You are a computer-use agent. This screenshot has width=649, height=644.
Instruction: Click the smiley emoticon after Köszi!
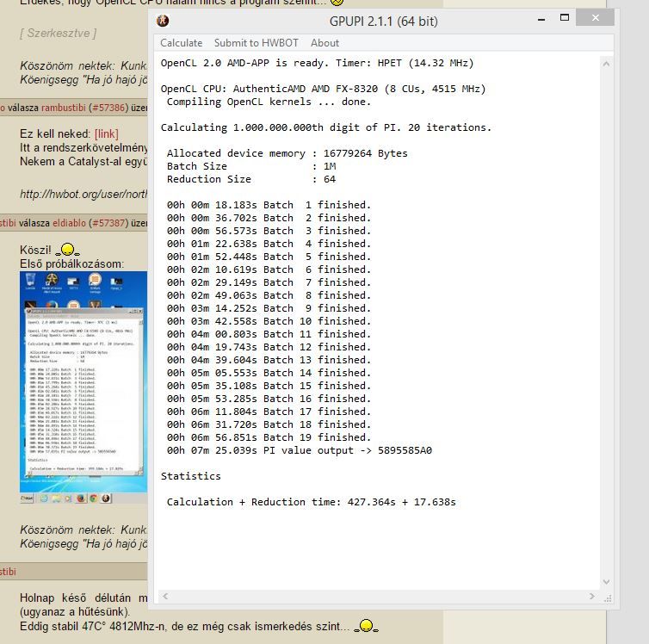point(67,250)
